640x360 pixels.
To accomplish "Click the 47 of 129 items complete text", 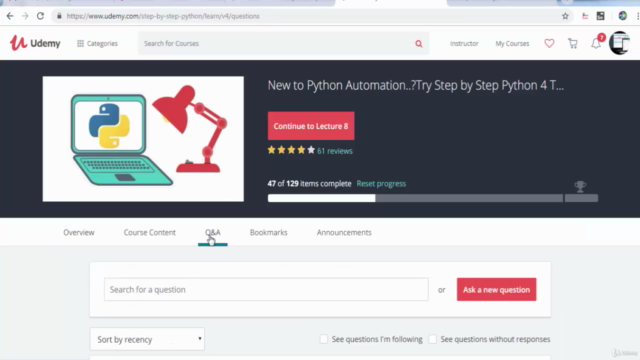I will [x=309, y=184].
